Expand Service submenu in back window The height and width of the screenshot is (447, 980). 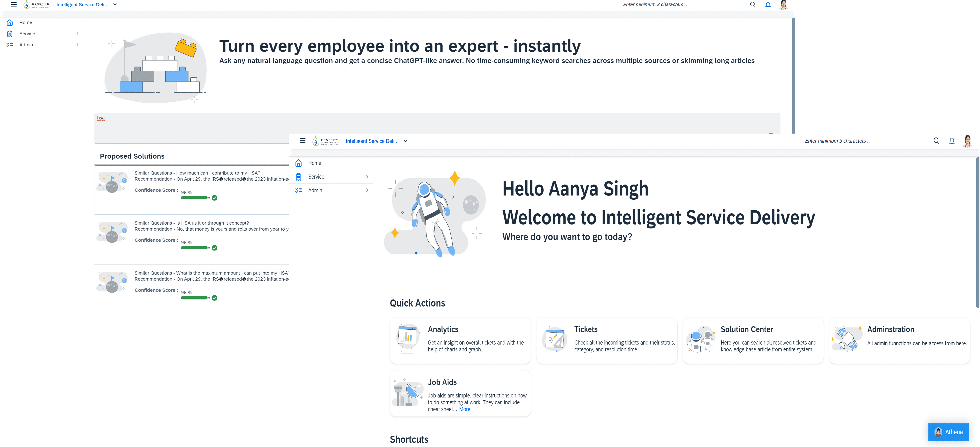coord(77,33)
